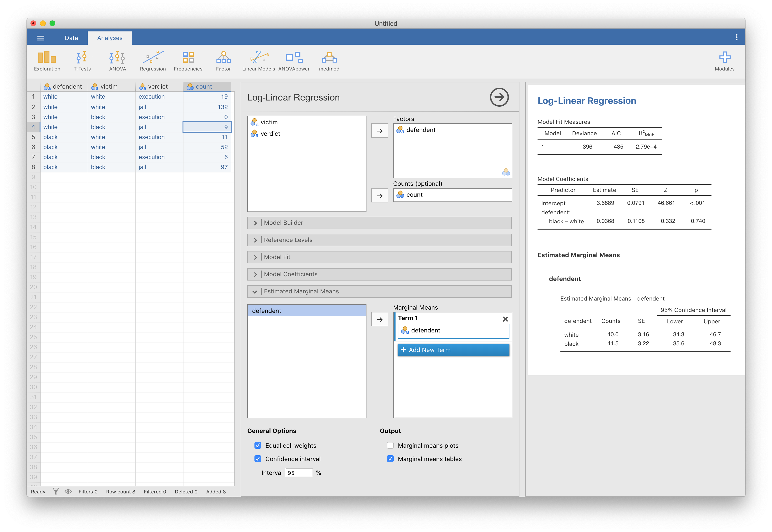Select the count column header
Image resolution: width=772 pixels, height=532 pixels.
coord(207,87)
